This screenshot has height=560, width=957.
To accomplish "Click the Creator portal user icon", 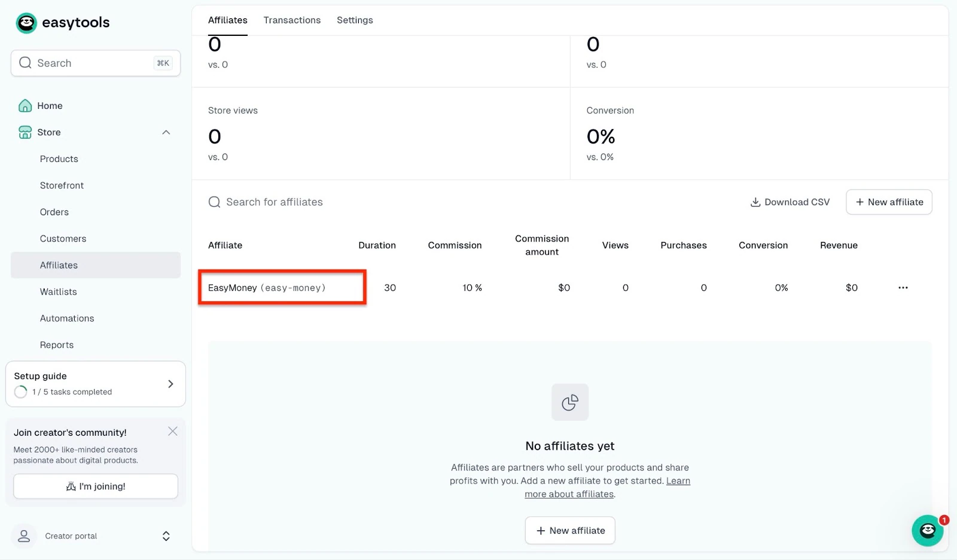I will point(24,536).
